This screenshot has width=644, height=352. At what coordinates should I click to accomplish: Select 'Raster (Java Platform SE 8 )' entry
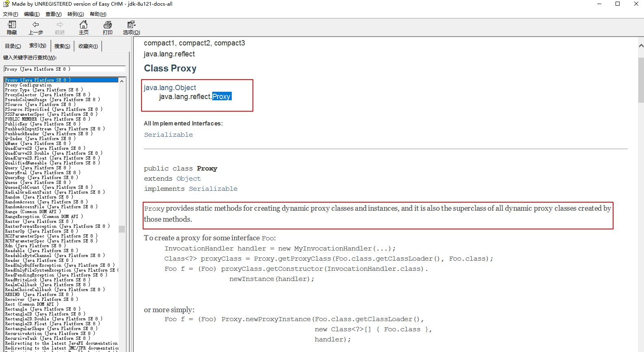(39, 221)
